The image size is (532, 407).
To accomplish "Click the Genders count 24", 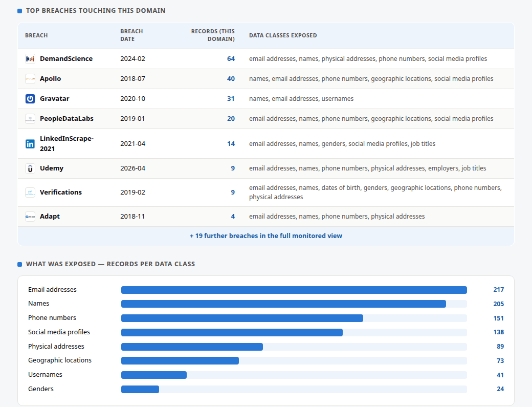I will point(500,389).
